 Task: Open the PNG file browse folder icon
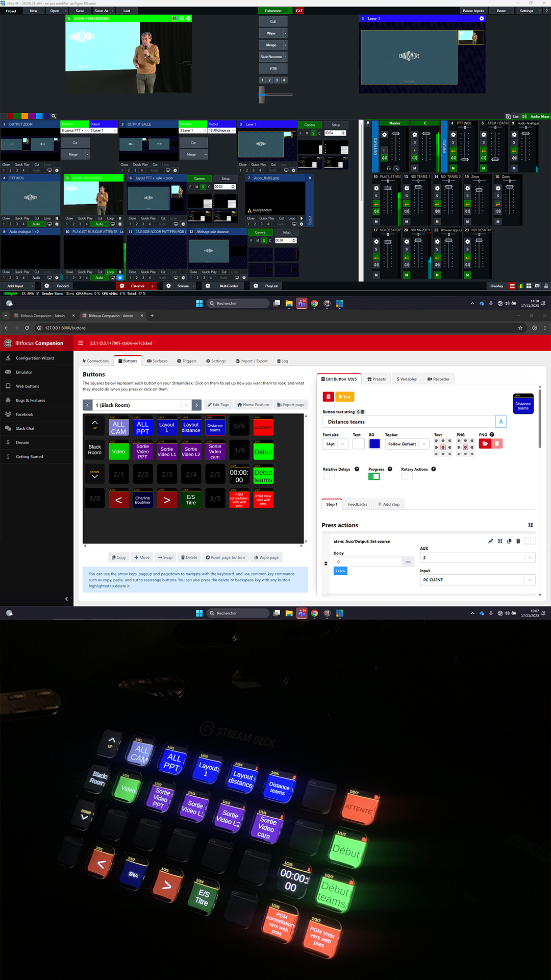click(485, 444)
